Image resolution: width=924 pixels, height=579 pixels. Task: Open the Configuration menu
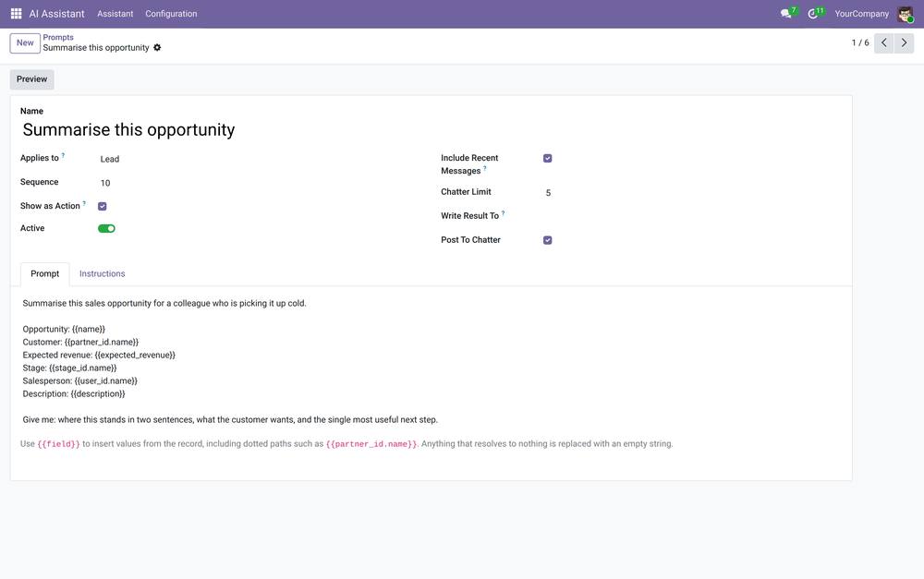point(171,14)
